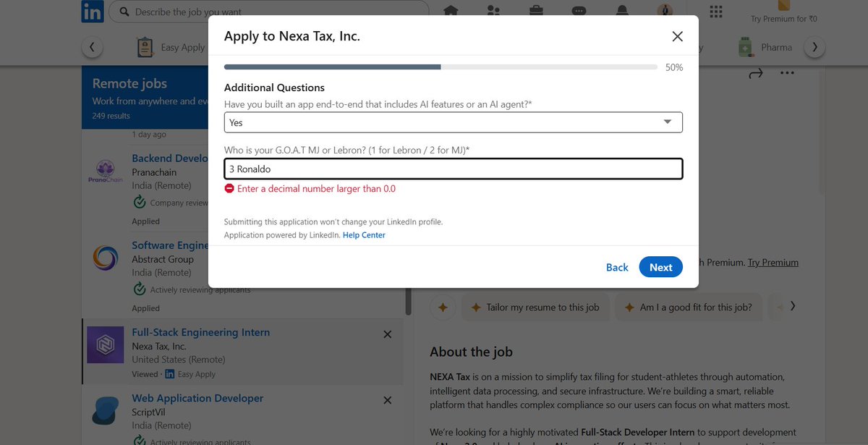Open the Help Center link

364,235
